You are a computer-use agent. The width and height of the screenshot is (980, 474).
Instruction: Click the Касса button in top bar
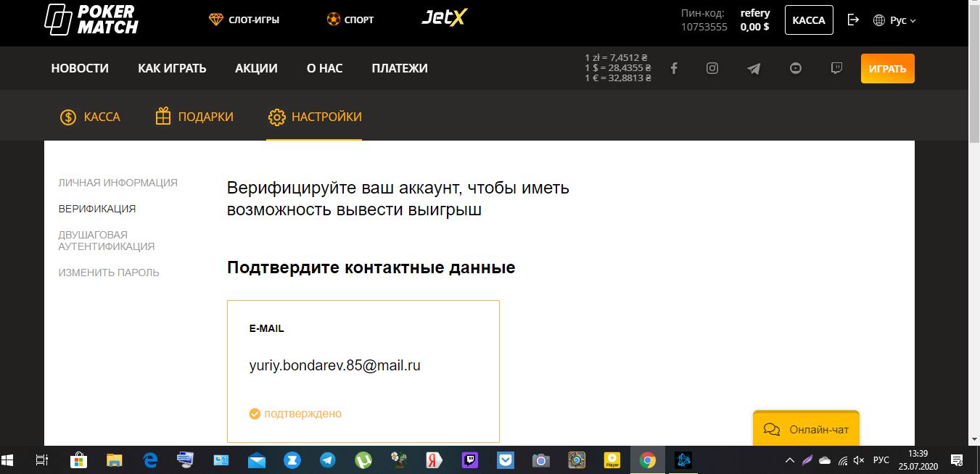(809, 20)
